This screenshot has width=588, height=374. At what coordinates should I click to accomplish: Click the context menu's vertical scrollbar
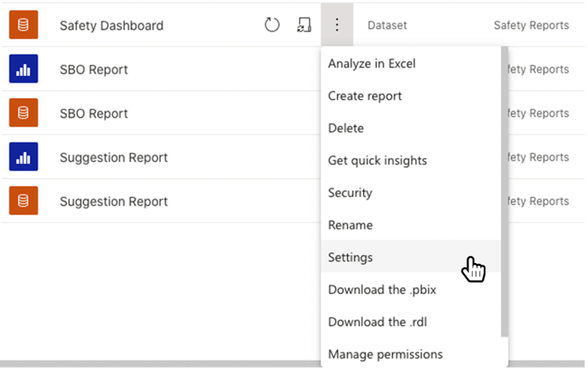tap(504, 191)
